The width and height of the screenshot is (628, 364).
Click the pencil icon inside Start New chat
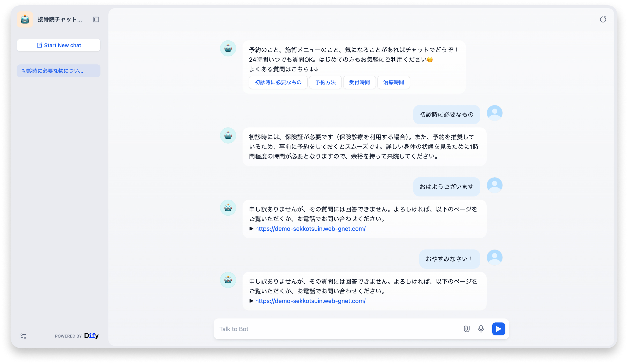coord(39,45)
